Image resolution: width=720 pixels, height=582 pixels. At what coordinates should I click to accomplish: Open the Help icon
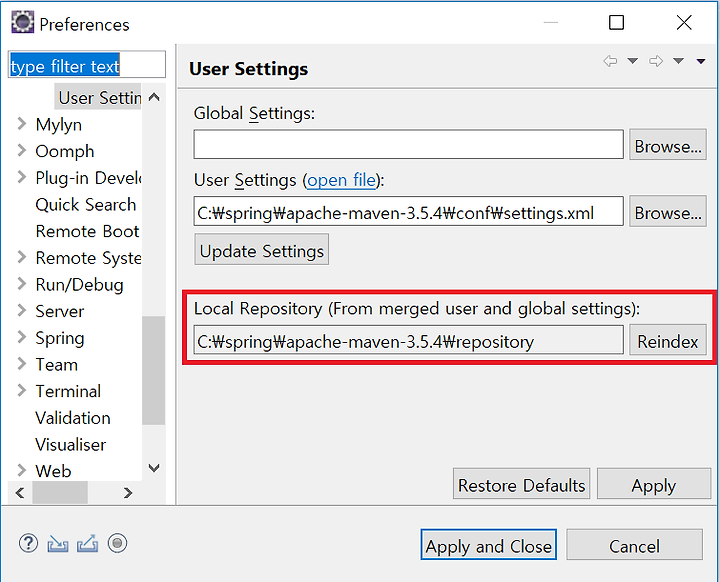pyautogui.click(x=28, y=543)
